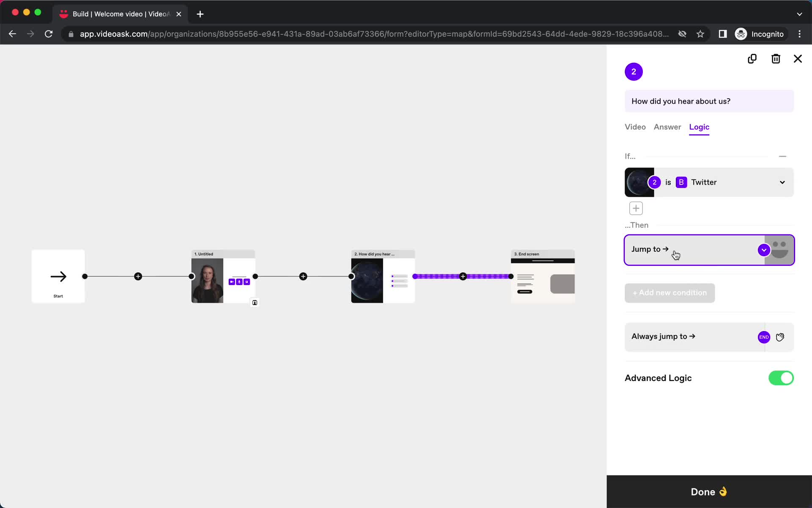Switch to the Video tab

pos(635,127)
